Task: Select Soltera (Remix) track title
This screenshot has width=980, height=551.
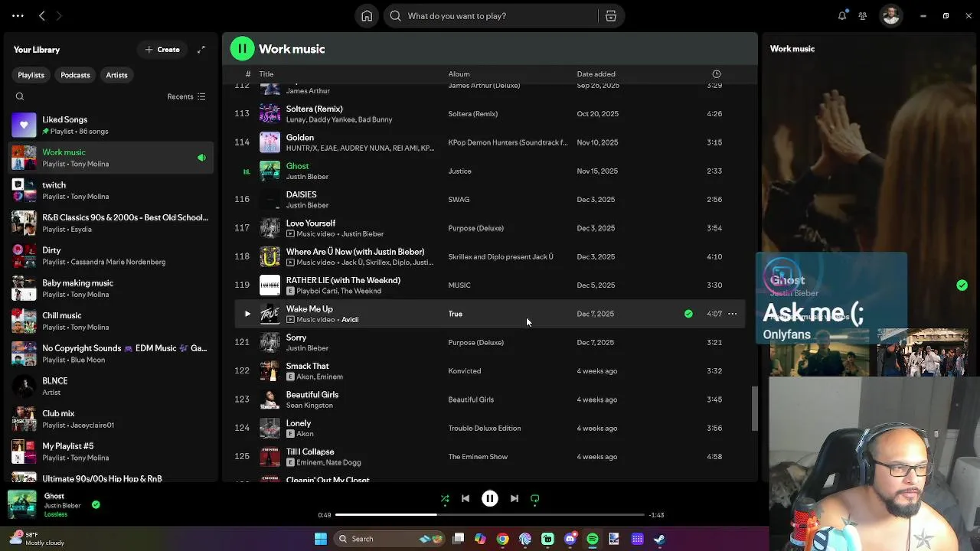Action: point(314,109)
